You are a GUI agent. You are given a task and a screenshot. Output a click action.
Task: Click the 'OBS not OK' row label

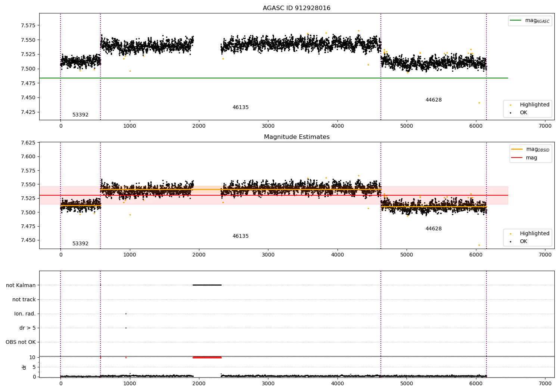point(21,342)
